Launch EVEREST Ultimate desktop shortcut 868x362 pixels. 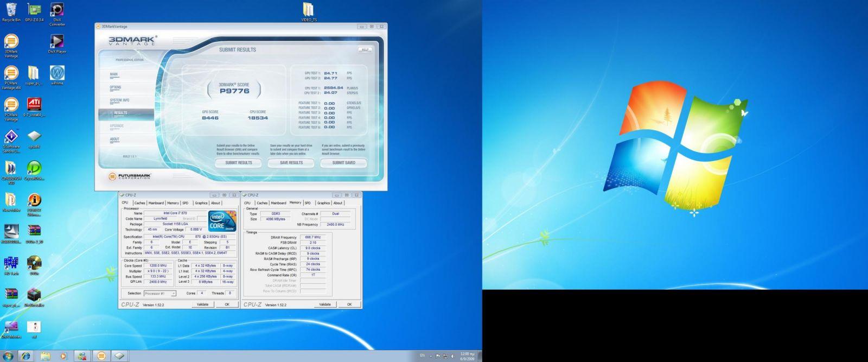[34, 205]
